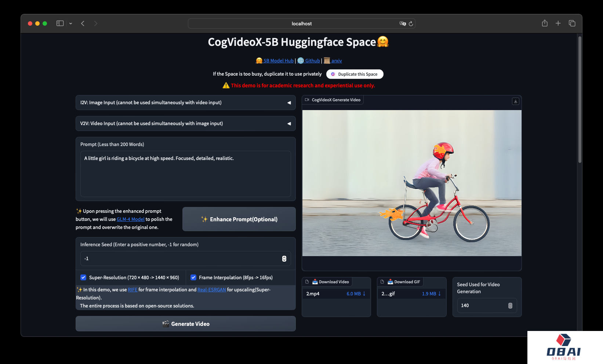
Task: Go back using the browser back arrow
Action: click(x=83, y=23)
